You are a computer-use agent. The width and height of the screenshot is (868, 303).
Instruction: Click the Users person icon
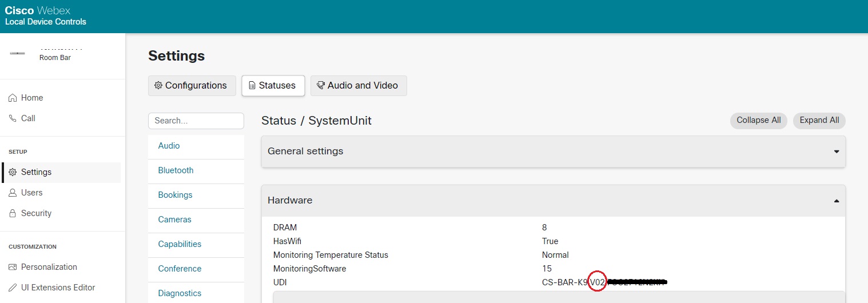(13, 193)
